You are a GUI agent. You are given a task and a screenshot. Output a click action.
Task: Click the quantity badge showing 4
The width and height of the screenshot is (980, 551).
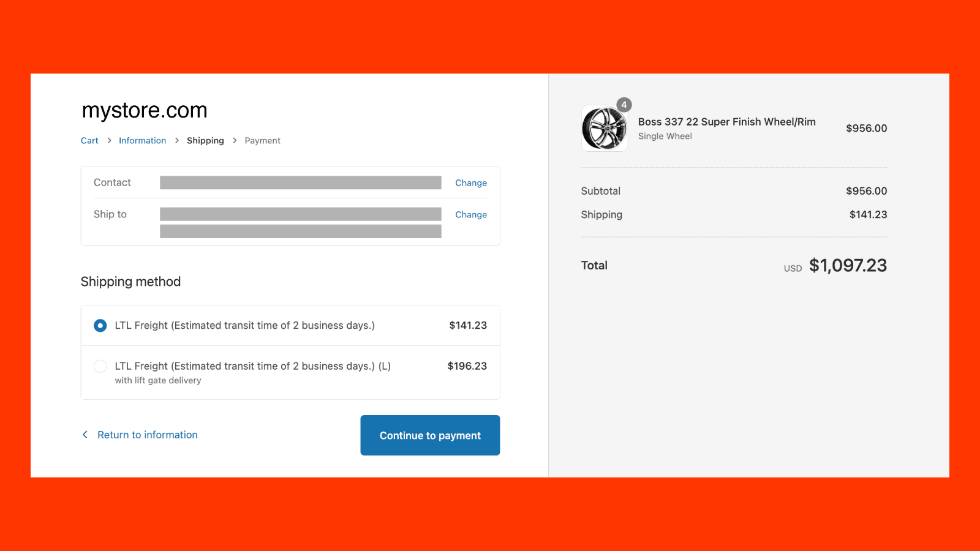(x=624, y=105)
